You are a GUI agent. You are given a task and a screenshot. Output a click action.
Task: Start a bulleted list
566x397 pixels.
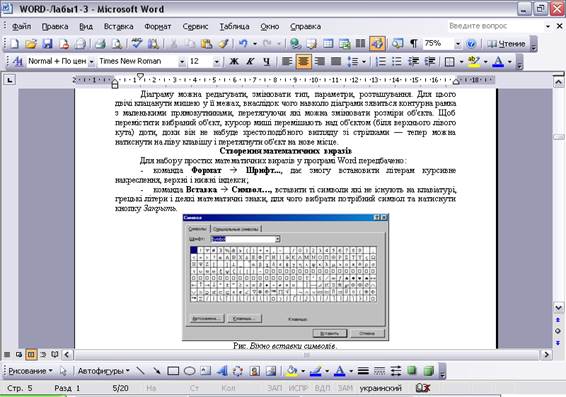[x=397, y=62]
